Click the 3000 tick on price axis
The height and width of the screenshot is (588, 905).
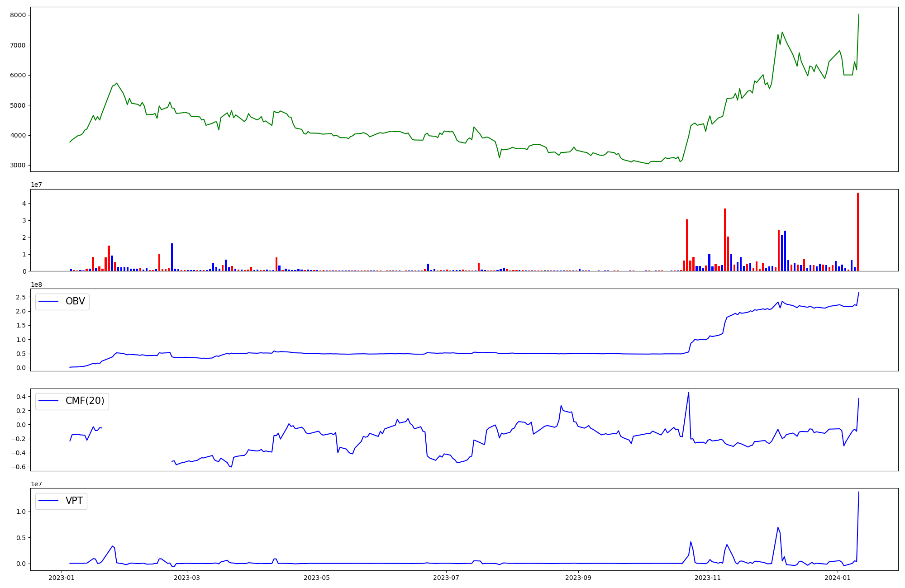coord(17,166)
